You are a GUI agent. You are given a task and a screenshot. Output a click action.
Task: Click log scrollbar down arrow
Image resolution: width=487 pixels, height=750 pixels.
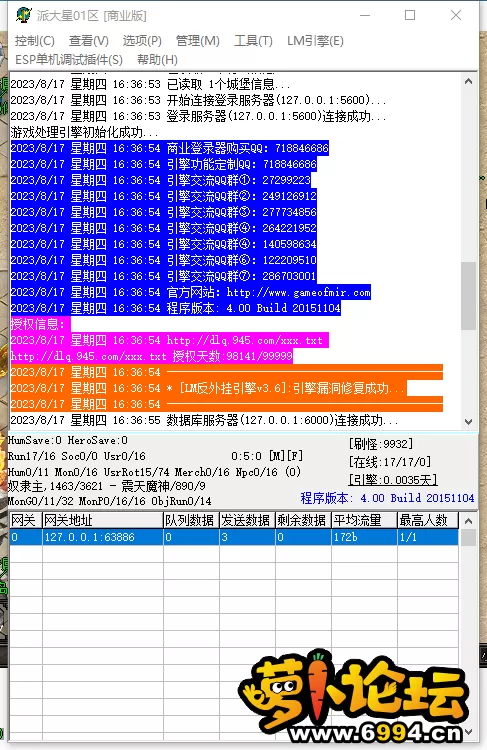click(468, 422)
